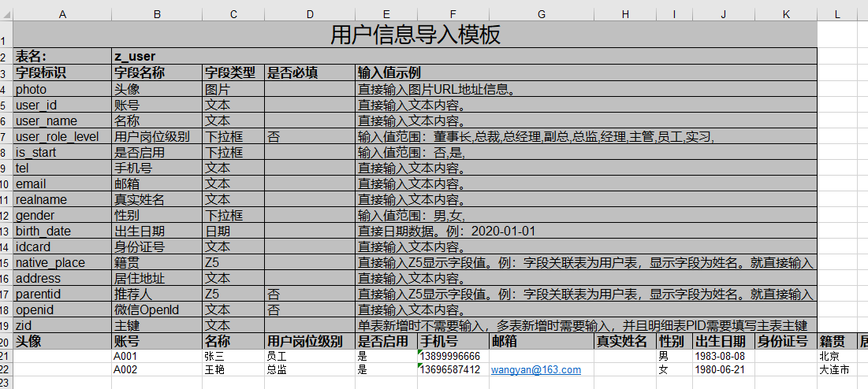Image resolution: width=868 pixels, height=389 pixels.
Task: Click the 员工 role cell
Action: pyautogui.click(x=310, y=357)
